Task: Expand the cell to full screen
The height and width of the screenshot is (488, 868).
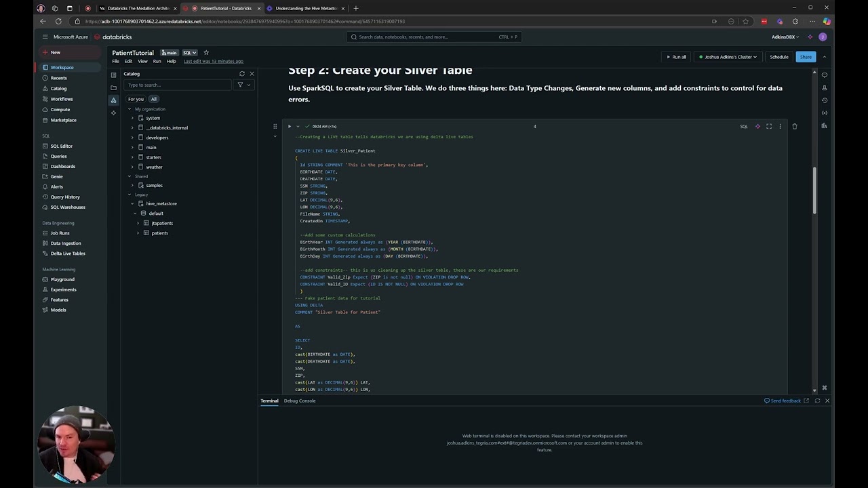Action: [x=769, y=126]
